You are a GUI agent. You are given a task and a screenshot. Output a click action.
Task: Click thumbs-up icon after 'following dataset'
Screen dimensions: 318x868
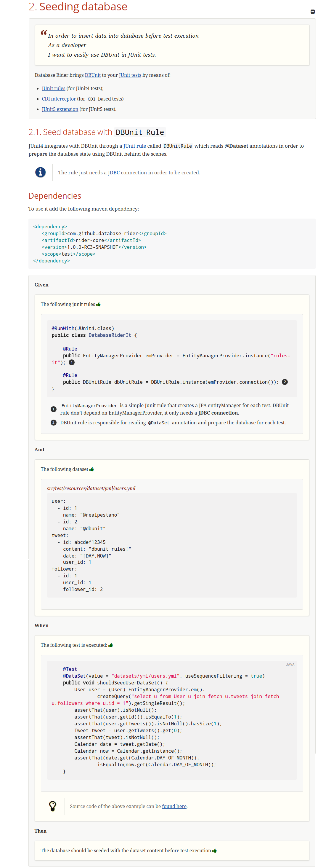91,469
